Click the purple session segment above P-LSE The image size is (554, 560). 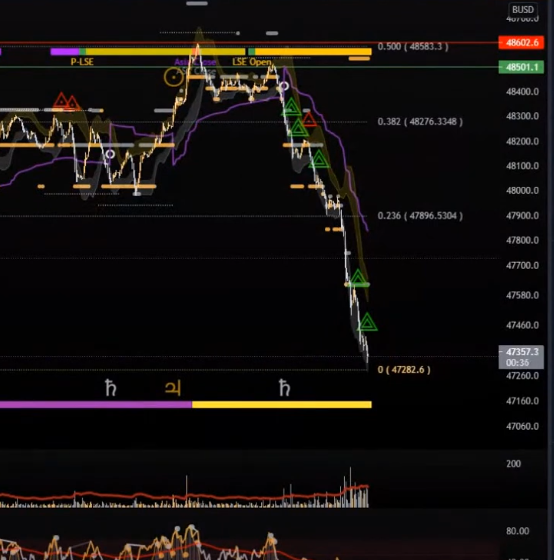[65, 52]
